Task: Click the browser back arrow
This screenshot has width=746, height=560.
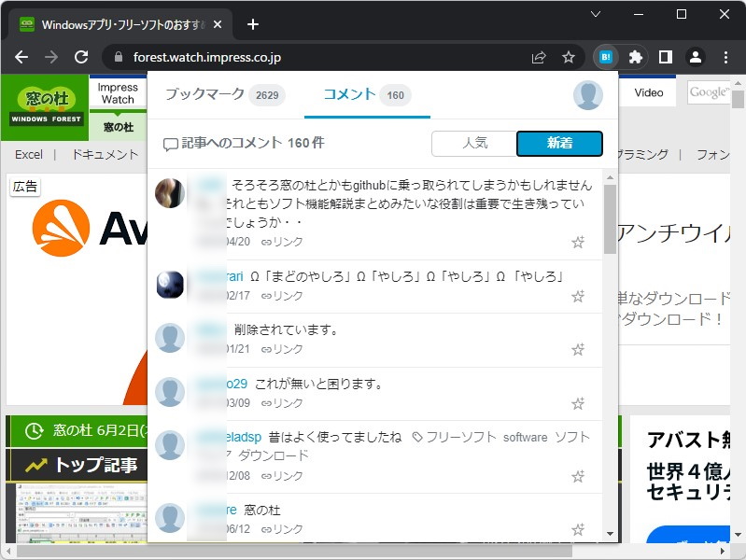Action: pos(21,57)
